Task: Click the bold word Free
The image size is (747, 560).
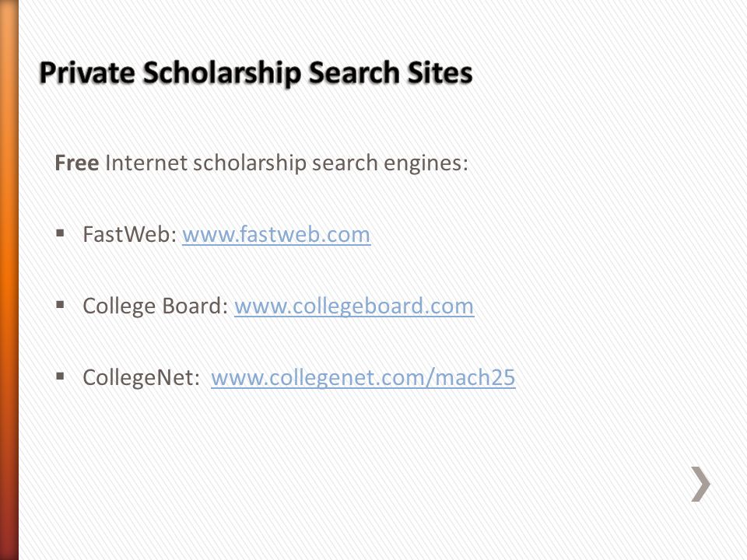Action: click(77, 163)
